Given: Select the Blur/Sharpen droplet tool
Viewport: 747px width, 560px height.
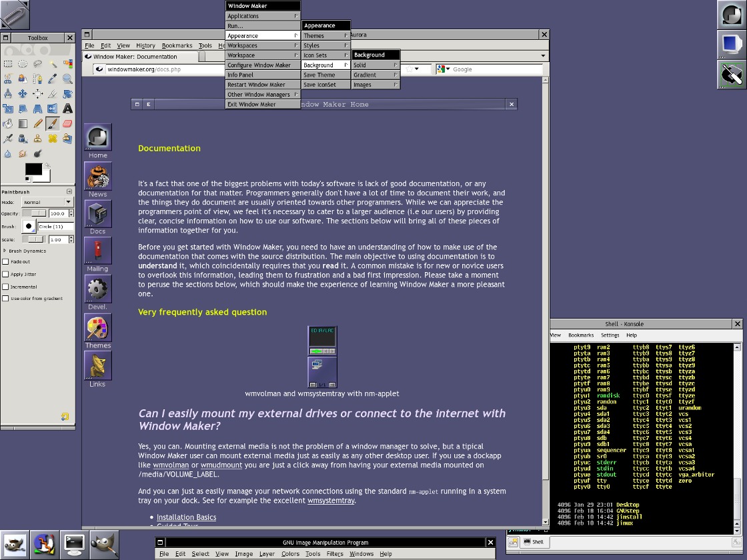Looking at the screenshot, I should point(8,153).
